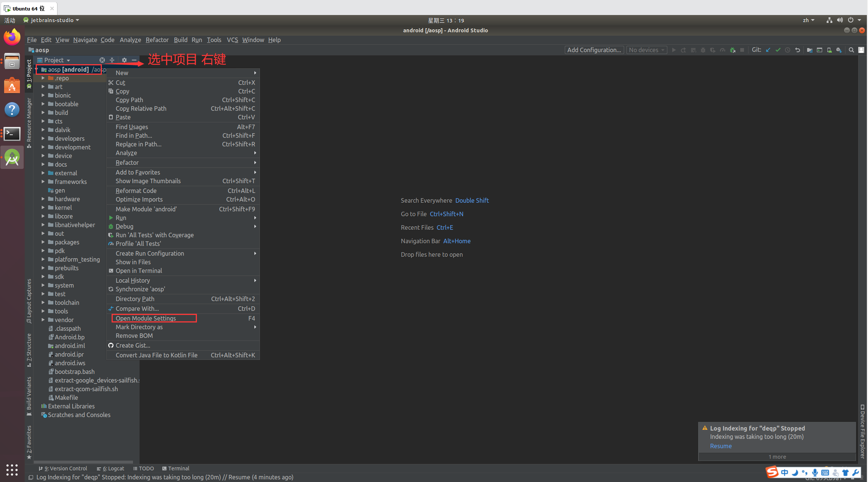Expand the .repo folder arrow

pos(43,78)
